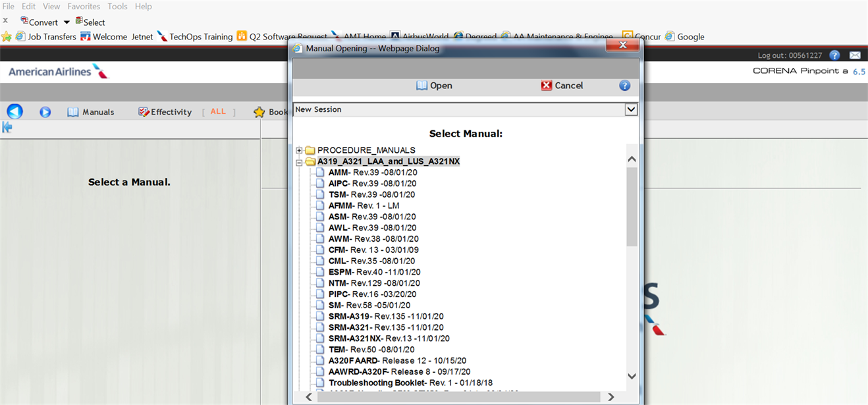The width and height of the screenshot is (868, 405).
Task: Collapse the left panel arrow icon
Action: coord(7,127)
